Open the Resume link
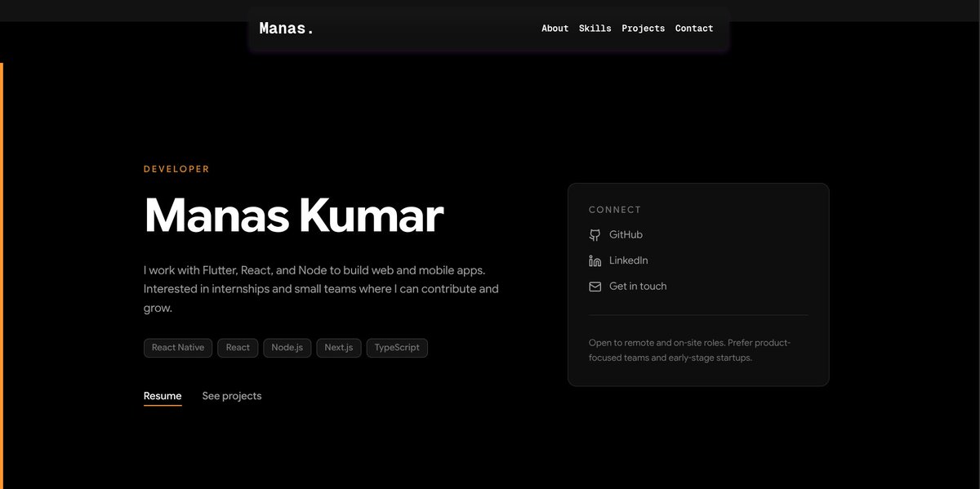This screenshot has height=489, width=980. pyautogui.click(x=163, y=397)
